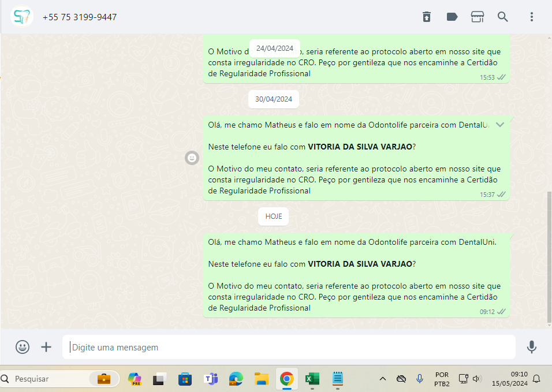This screenshot has width=552, height=392.
Task: Click the 15:53 message timestamp
Action: pos(487,77)
